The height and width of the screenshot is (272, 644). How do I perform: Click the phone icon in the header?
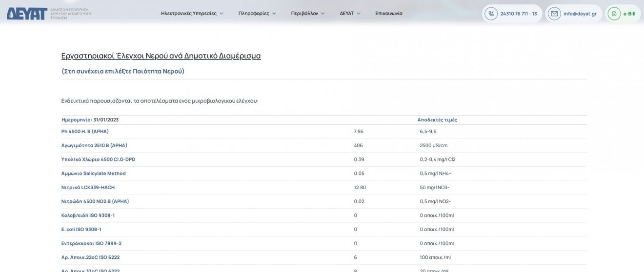pos(491,14)
